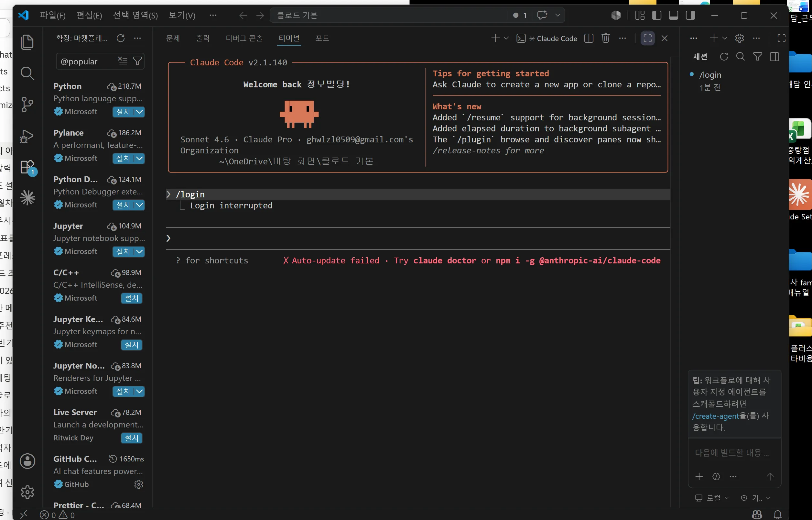Screen dimensions: 812x520
Task: Open the VS Code logo menu
Action: 23,15
